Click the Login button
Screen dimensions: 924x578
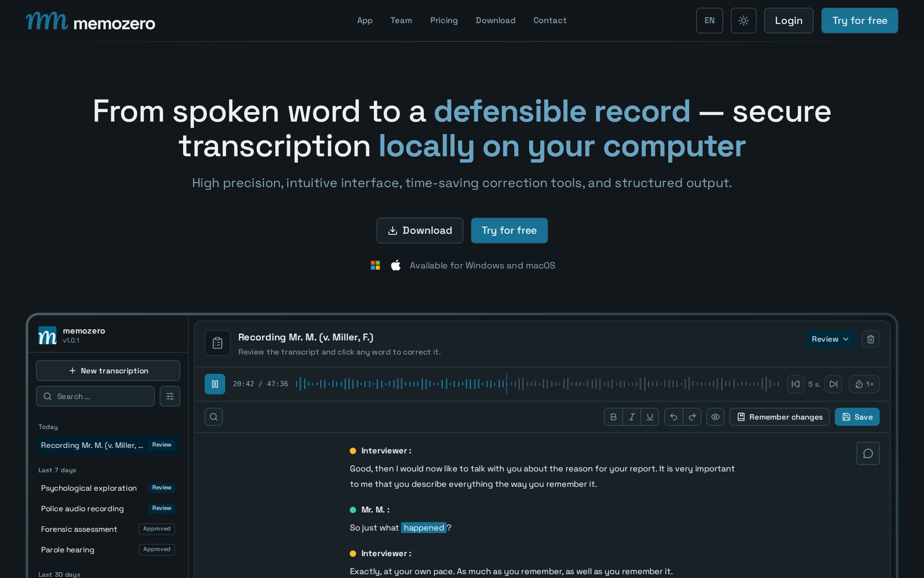pos(788,21)
